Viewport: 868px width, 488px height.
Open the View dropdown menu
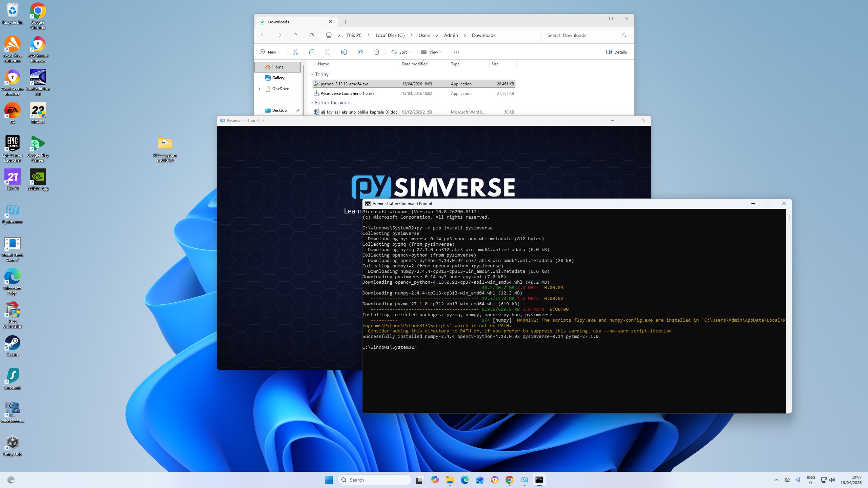tap(432, 52)
